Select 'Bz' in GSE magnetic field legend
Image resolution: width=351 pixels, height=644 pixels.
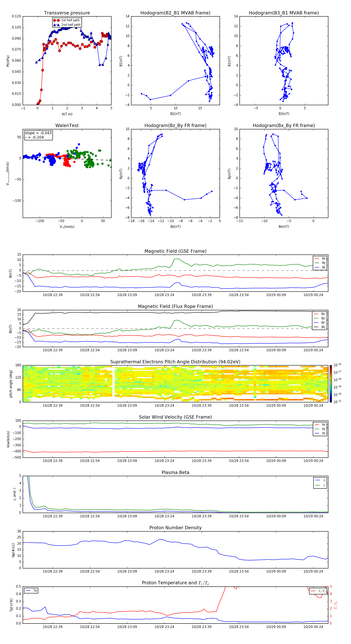(320, 267)
